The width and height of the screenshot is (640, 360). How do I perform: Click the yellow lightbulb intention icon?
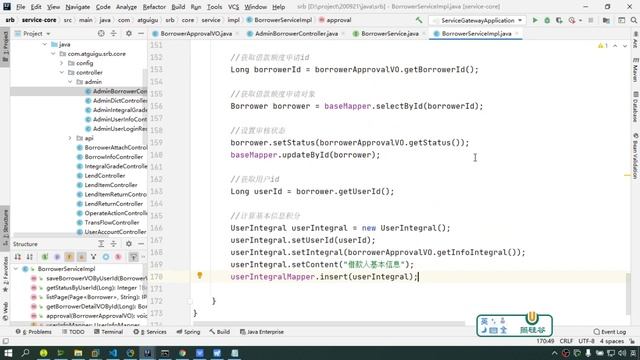[200, 276]
